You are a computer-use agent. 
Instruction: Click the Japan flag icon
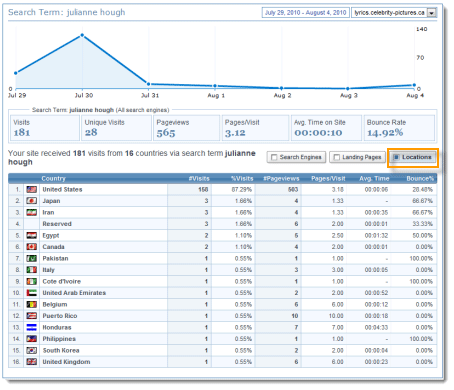coord(32,201)
